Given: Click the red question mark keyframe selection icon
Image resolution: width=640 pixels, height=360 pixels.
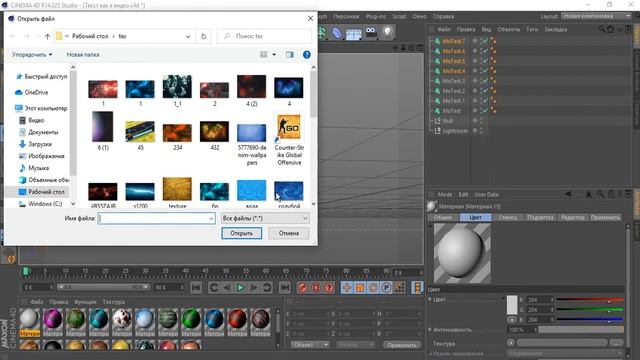Looking at the screenshot, I should coord(329,288).
